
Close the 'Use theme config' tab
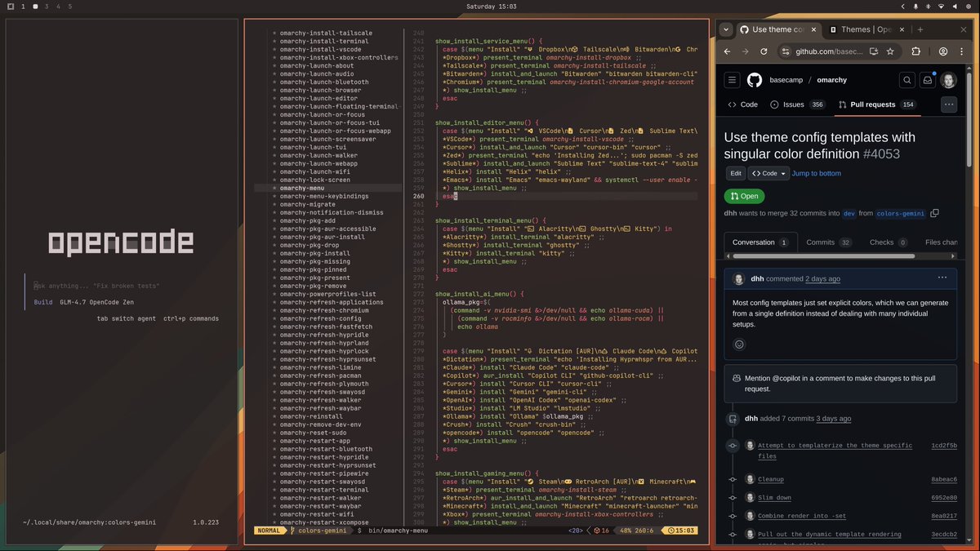[x=813, y=29]
